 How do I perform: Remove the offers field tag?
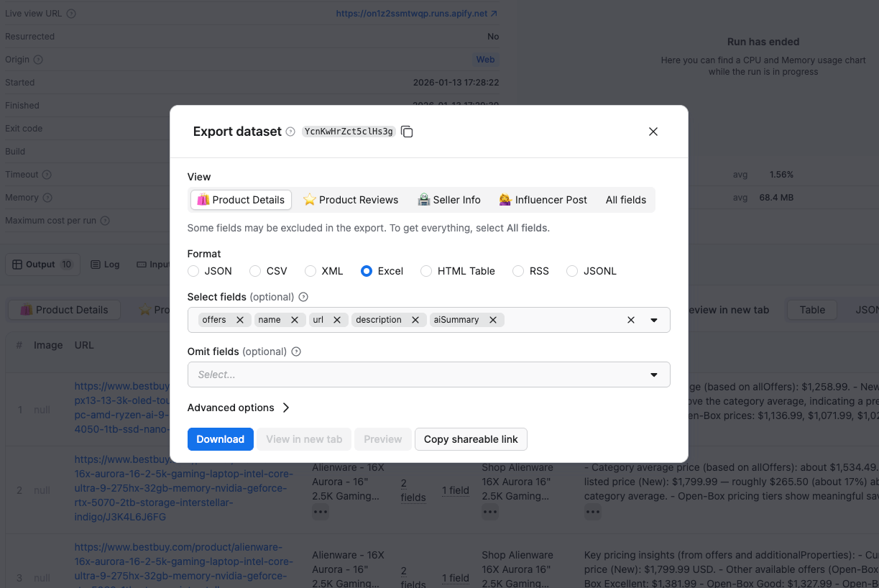(240, 320)
